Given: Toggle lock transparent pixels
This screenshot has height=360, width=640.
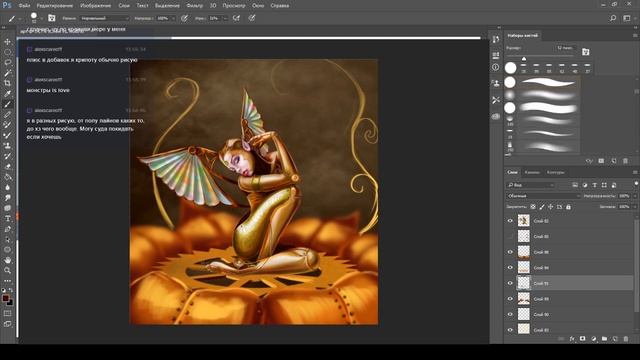Looking at the screenshot, I should [533, 207].
